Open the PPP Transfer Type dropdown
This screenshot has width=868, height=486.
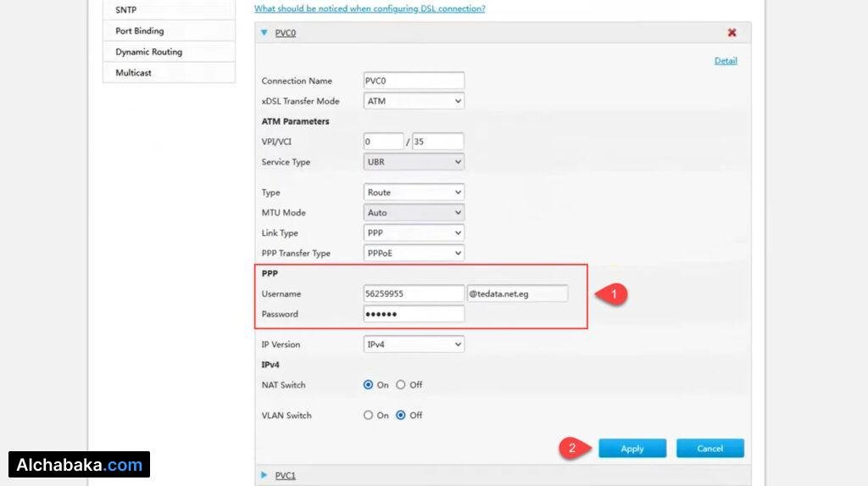[x=414, y=254]
